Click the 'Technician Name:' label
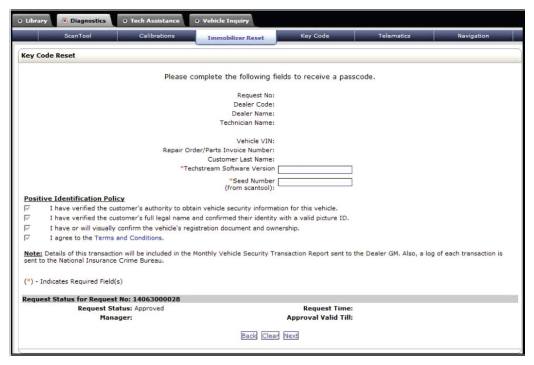Viewport: 534px width, 365px height. click(x=247, y=123)
